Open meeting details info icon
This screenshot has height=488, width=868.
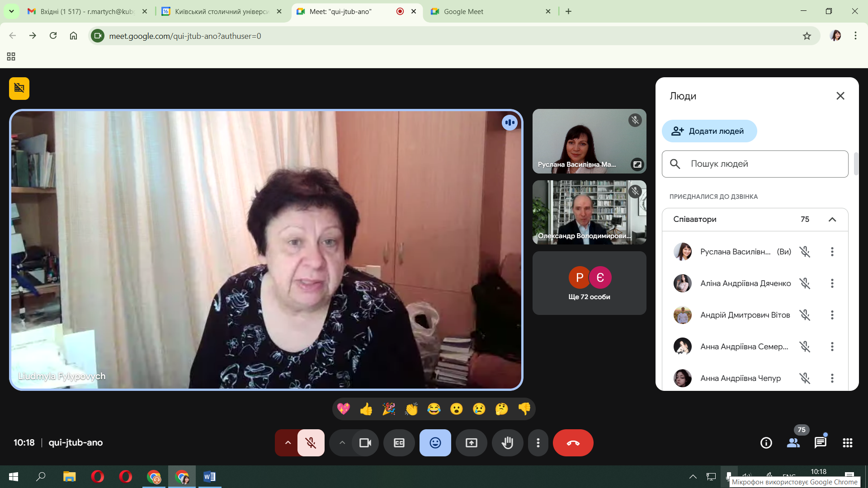766,443
